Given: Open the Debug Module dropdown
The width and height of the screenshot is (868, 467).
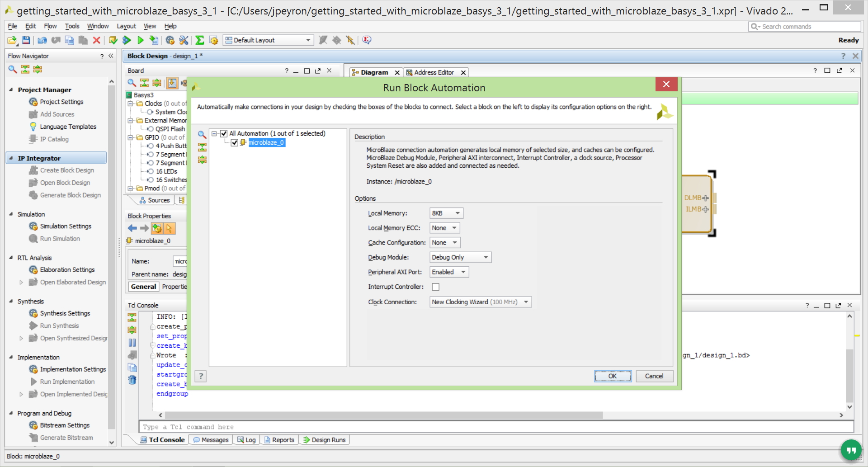Looking at the screenshot, I should pyautogui.click(x=460, y=258).
